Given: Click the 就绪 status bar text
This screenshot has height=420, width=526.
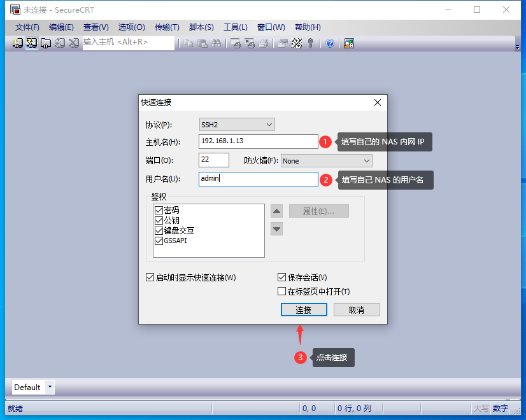Looking at the screenshot, I should (x=15, y=409).
